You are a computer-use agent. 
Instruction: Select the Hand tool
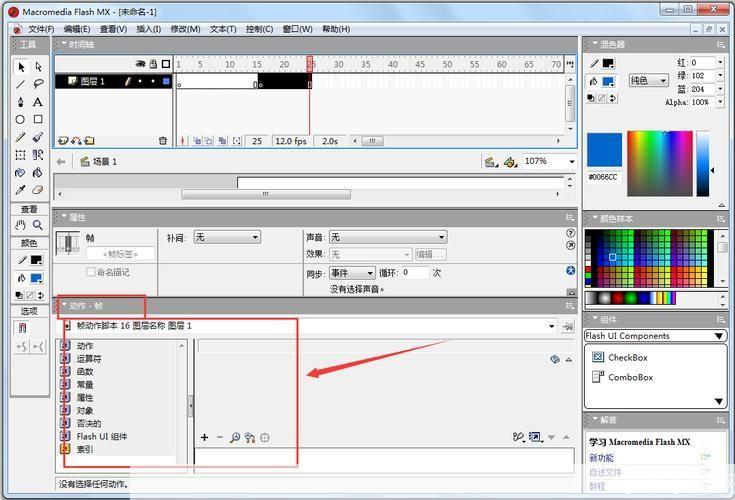pos(21,225)
